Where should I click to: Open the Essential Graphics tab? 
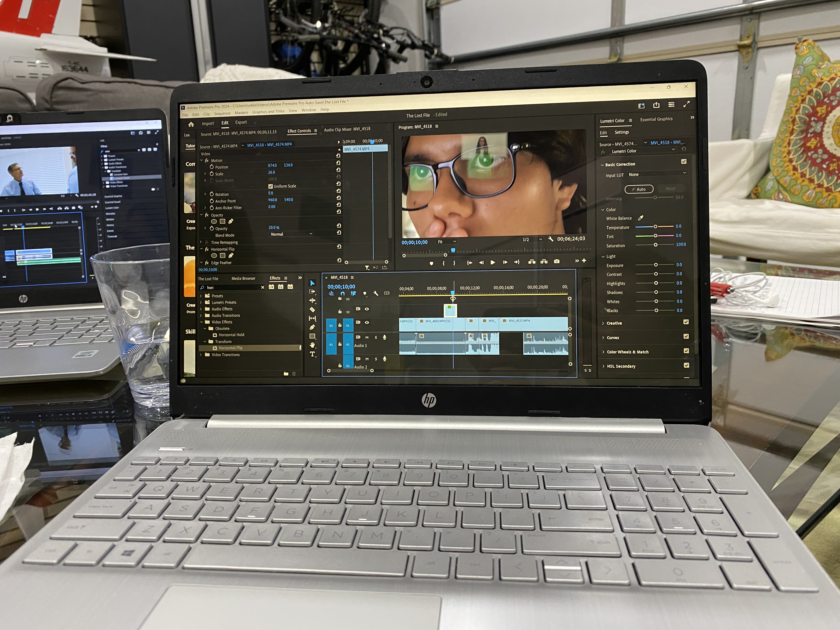coord(656,119)
